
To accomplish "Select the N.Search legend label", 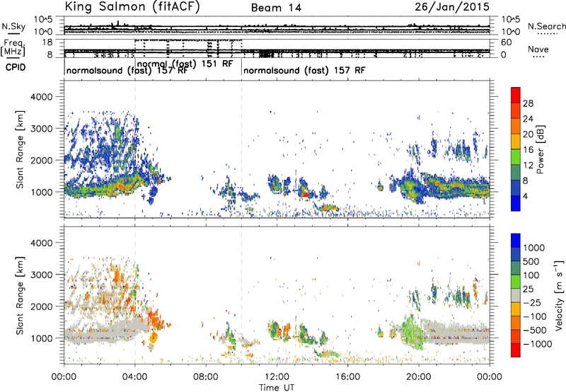I will coord(546,26).
